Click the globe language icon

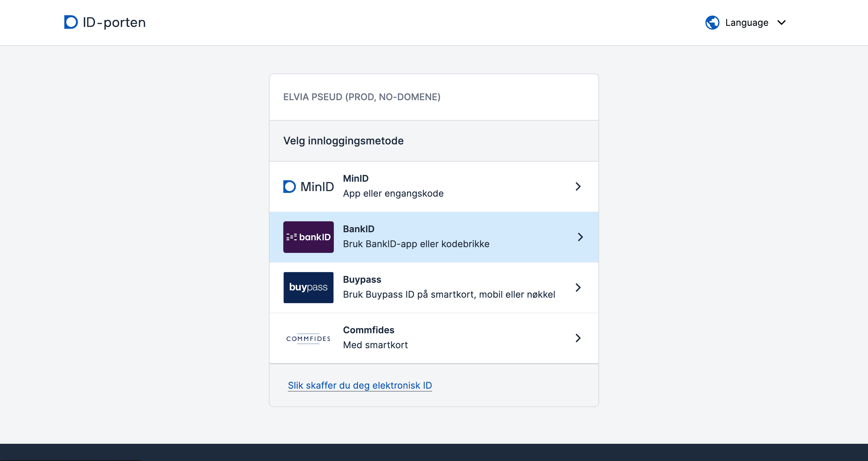712,23
